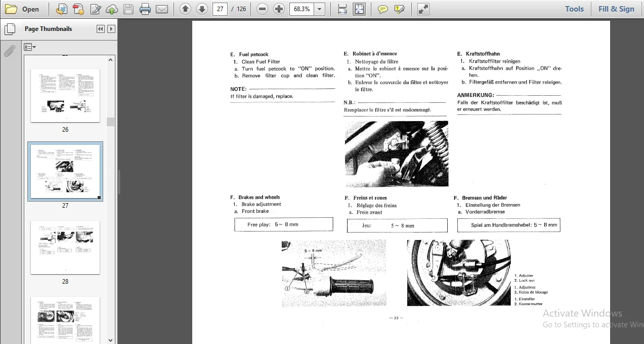Screen dimensions: 644x344
Task: Click the brake lever handlebar photo
Action: 334,273
